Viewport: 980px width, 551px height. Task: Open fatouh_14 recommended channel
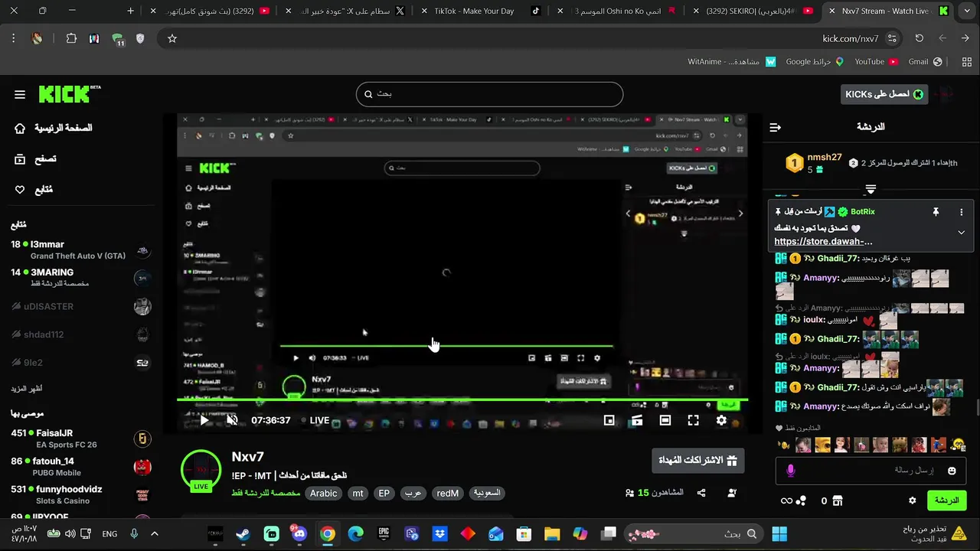coord(80,466)
